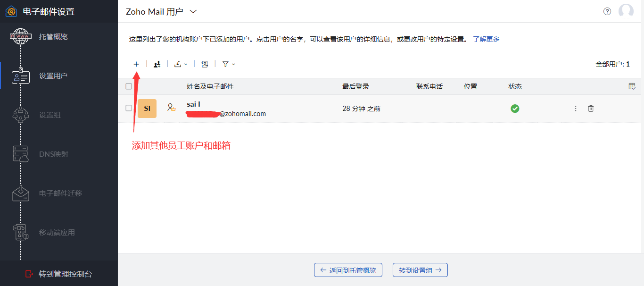Open three-dot options for user sai l
Viewport: 644px width, 286px height.
point(575,109)
